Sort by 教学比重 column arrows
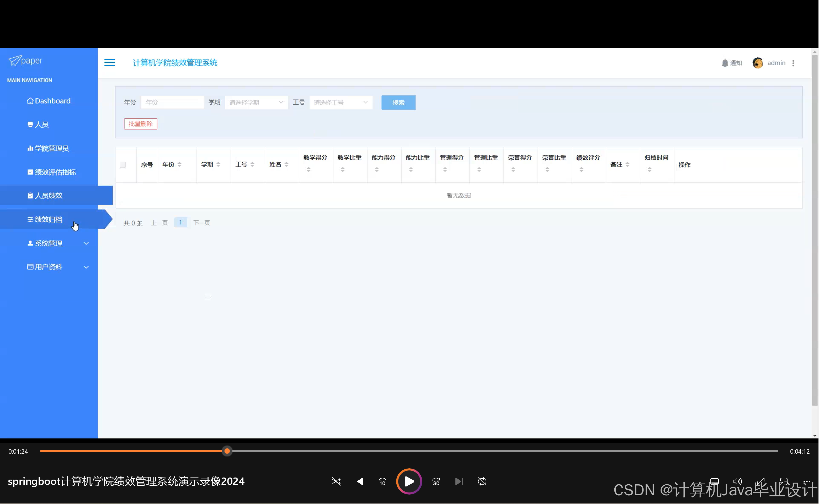This screenshot has width=819, height=504. pos(343,170)
